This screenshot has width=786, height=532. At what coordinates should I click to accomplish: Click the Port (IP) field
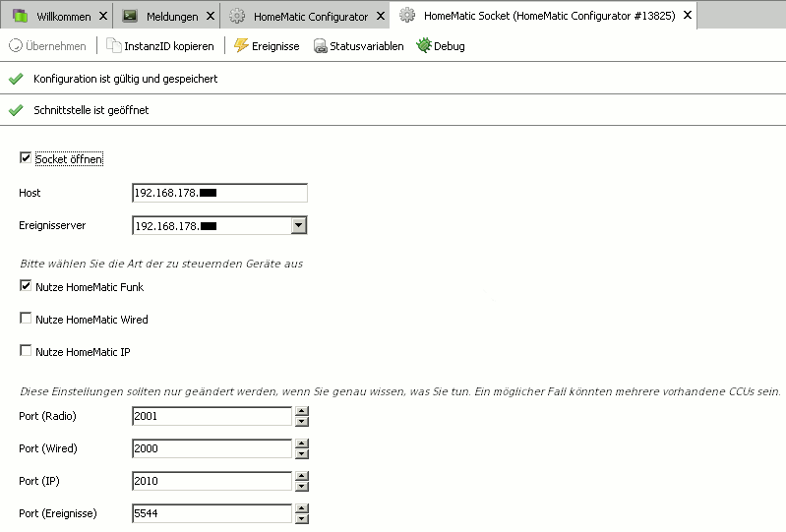click(212, 481)
